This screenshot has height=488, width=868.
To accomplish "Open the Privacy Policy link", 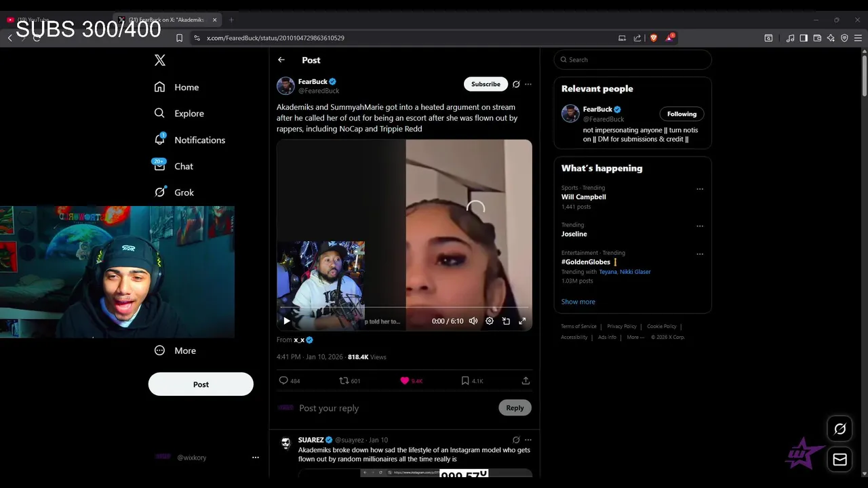I will [x=622, y=327].
